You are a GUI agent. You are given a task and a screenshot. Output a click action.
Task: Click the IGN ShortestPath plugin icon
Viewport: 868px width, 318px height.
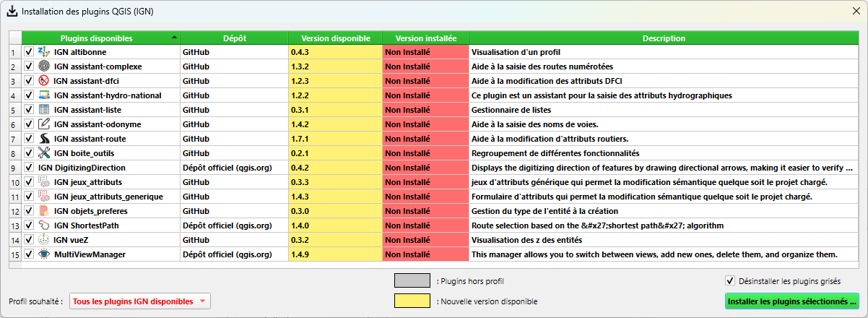pos(44,225)
